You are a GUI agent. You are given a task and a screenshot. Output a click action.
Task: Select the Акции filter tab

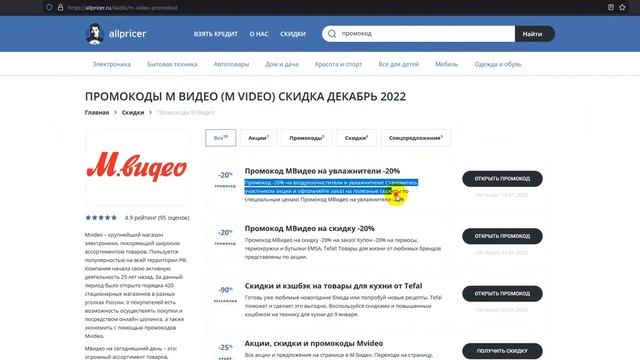coord(258,138)
